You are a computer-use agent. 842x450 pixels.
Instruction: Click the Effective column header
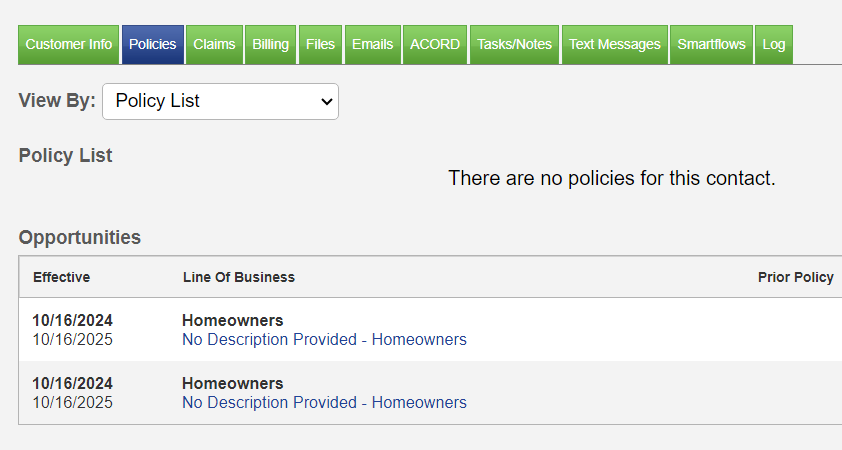click(61, 277)
